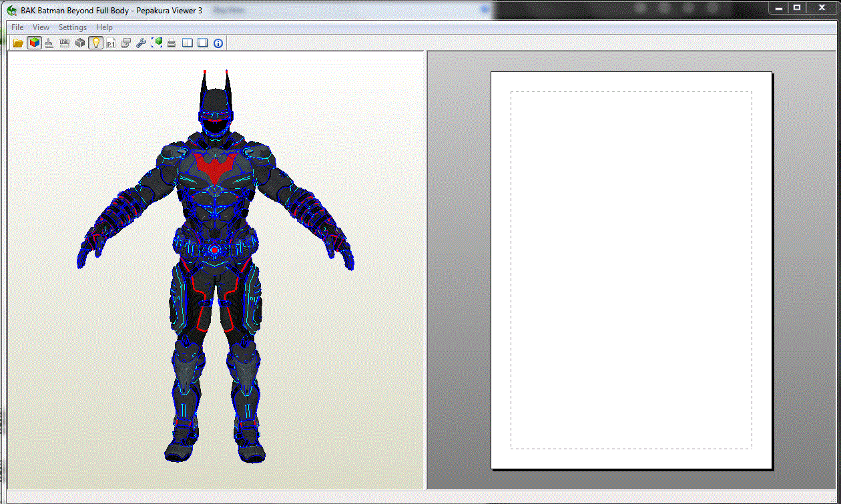Open the blue info icon

point(218,43)
